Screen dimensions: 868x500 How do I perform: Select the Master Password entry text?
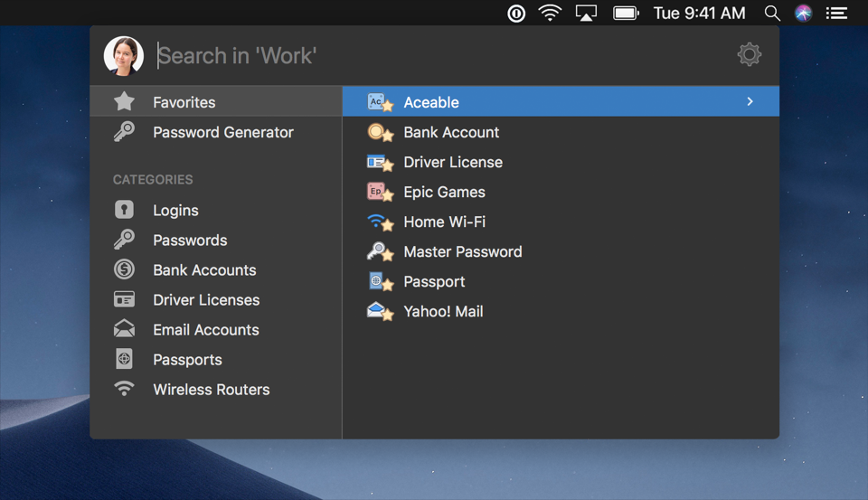click(463, 252)
